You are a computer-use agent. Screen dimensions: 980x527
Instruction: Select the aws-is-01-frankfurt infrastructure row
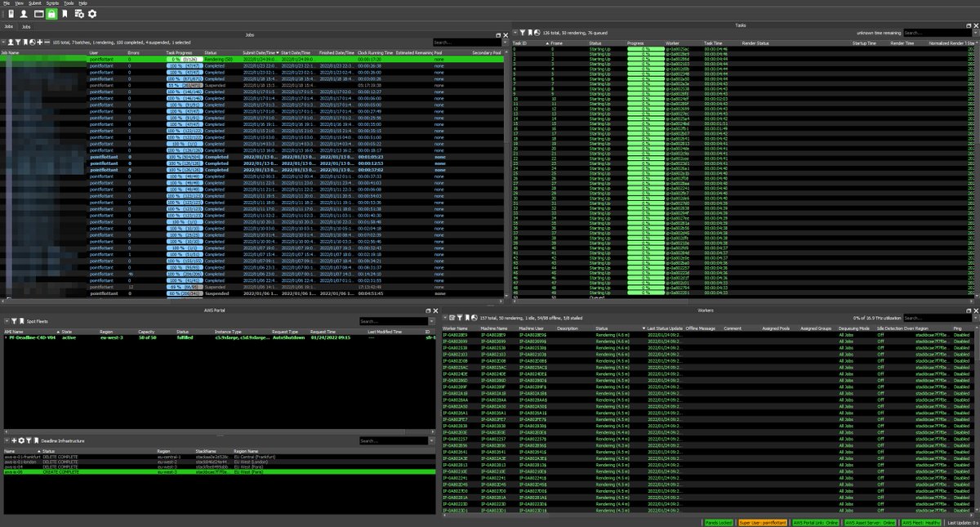point(220,456)
